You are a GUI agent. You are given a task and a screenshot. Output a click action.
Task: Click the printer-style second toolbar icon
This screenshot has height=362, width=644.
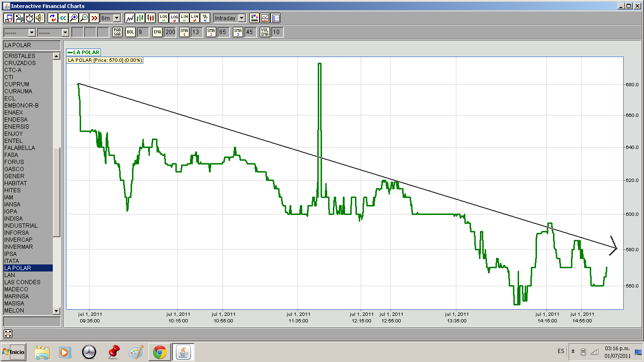[x=19, y=18]
